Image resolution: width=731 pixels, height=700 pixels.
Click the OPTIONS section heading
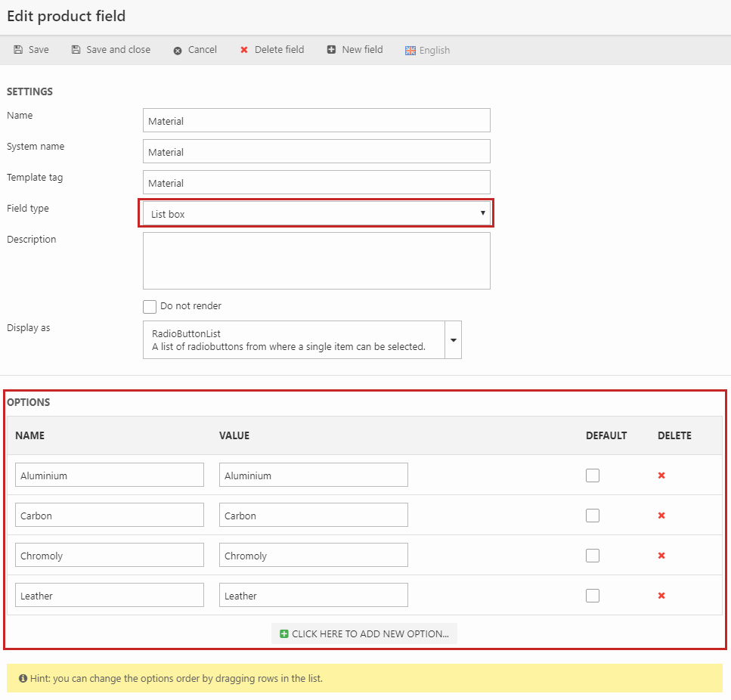(29, 402)
